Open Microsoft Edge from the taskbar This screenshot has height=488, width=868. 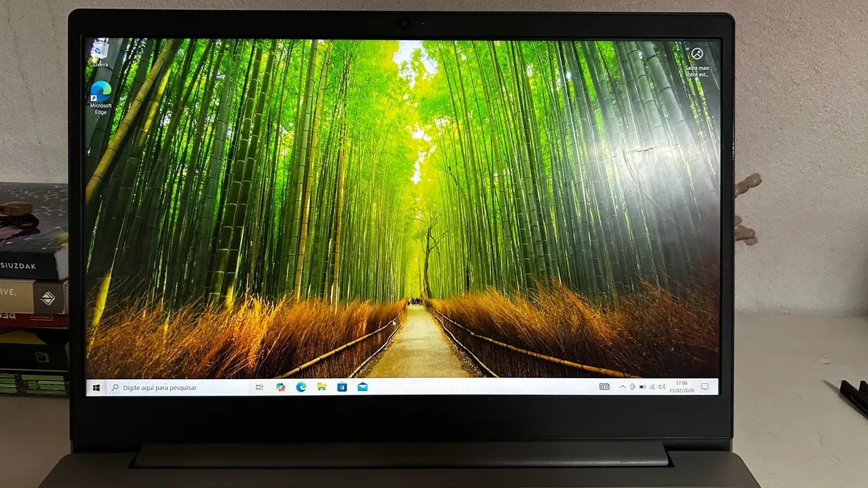click(x=301, y=387)
